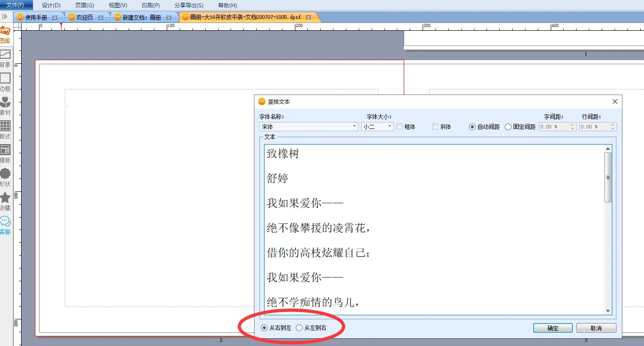
Task: Open the 模板 template panel icon
Action: click(5, 150)
